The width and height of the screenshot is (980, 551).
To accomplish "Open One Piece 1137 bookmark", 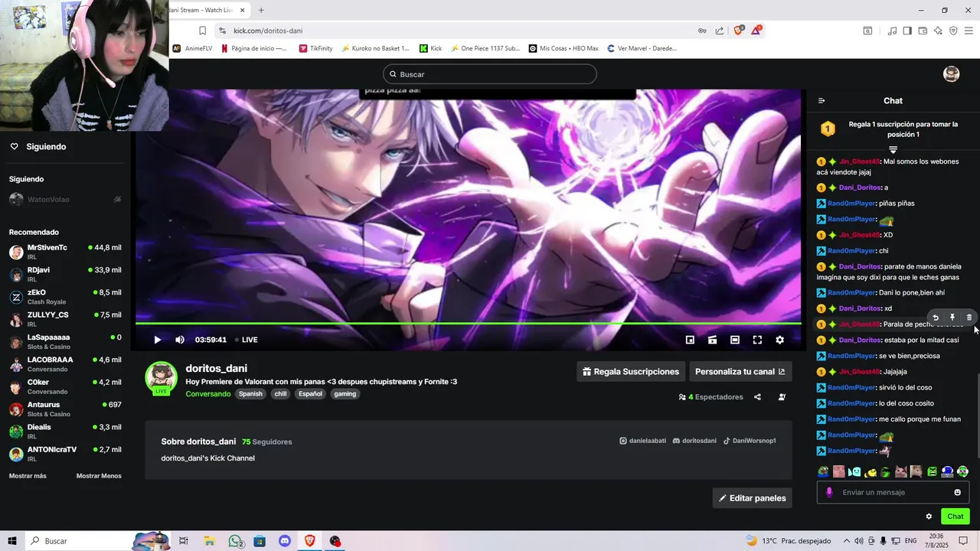I will pyautogui.click(x=484, y=48).
